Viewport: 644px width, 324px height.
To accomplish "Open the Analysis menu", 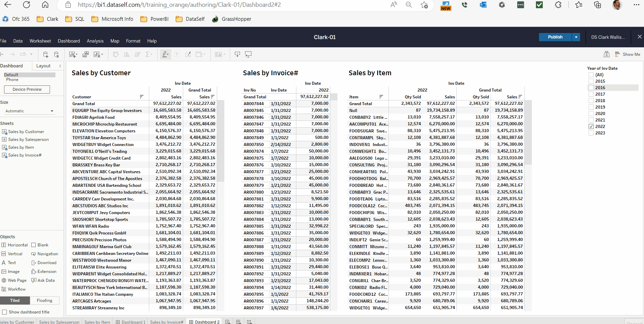I will pyautogui.click(x=95, y=41).
